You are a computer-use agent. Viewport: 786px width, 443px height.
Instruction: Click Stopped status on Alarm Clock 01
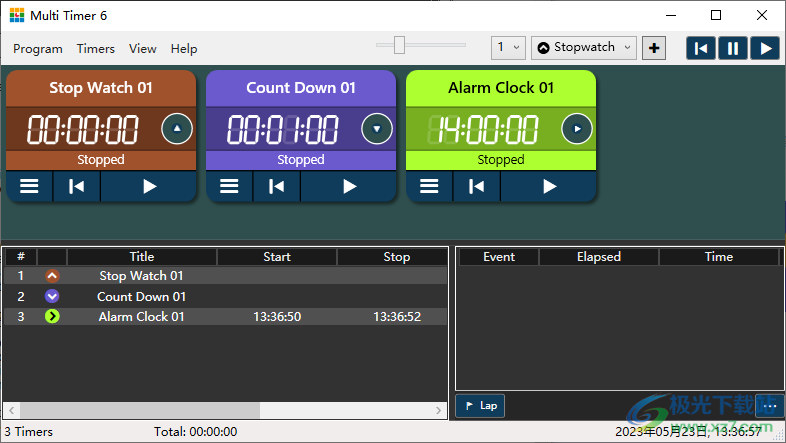pos(501,159)
